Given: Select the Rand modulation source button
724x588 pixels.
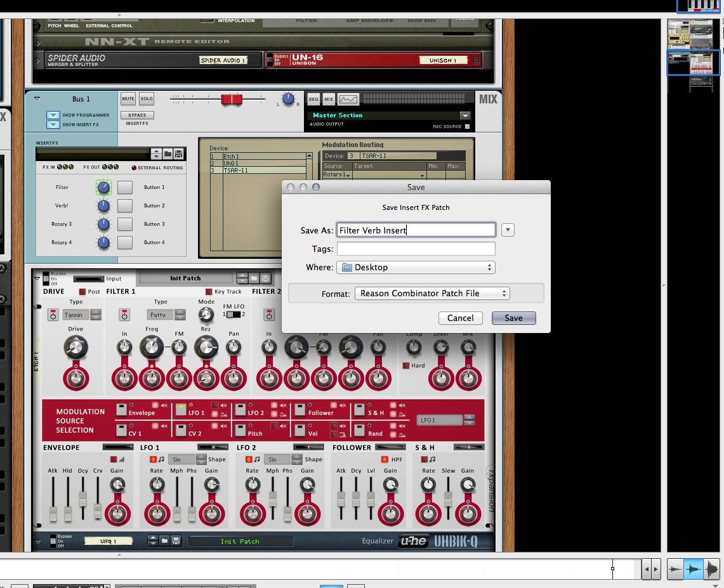Looking at the screenshot, I should tap(360, 430).
